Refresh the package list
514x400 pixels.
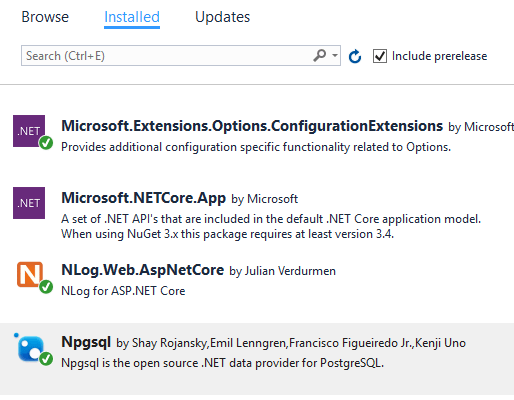[355, 56]
